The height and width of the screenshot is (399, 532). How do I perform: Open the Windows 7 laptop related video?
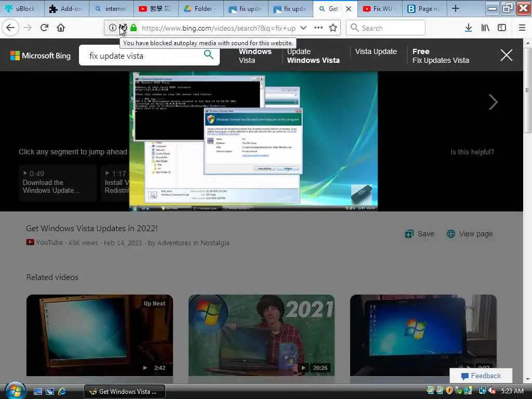coord(423,335)
